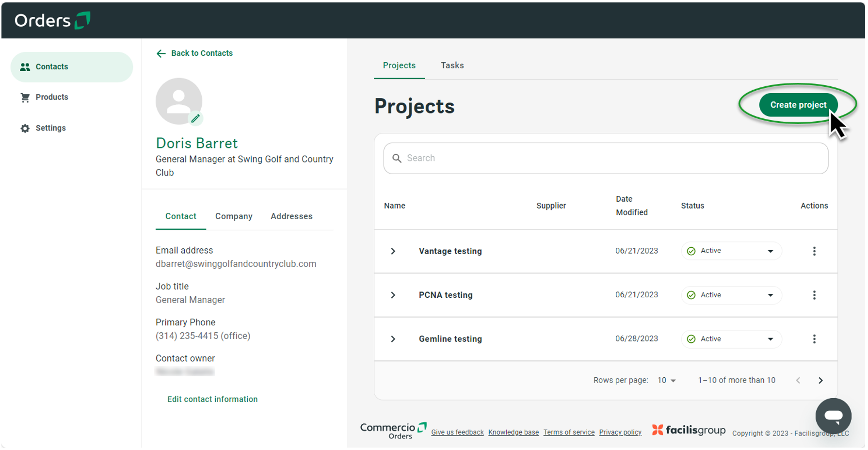
Task: Expand the Vantage testing project row
Action: pos(393,251)
